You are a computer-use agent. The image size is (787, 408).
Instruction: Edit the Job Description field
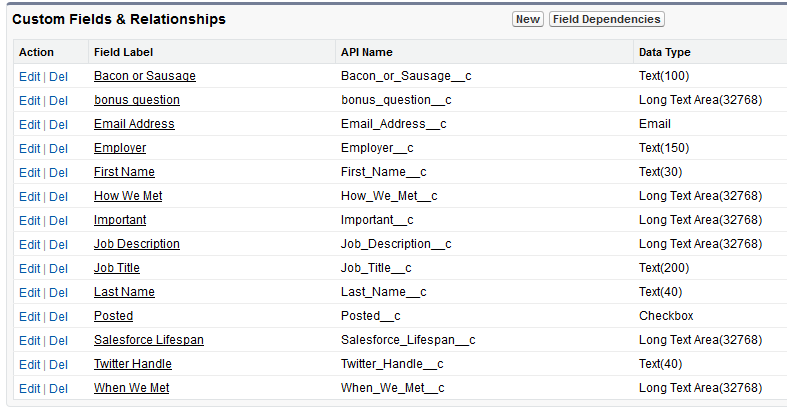point(30,245)
